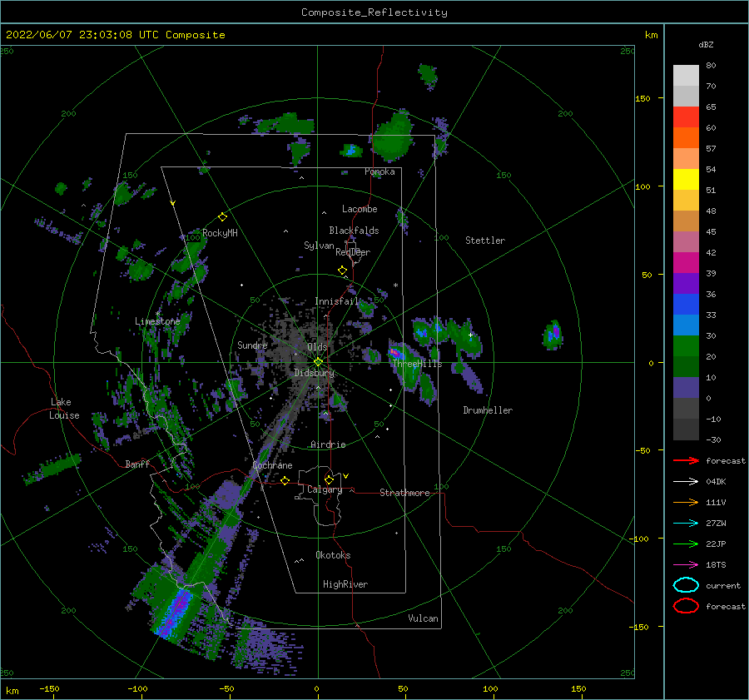
Task: Click the Stettler city label
Action: (x=485, y=241)
